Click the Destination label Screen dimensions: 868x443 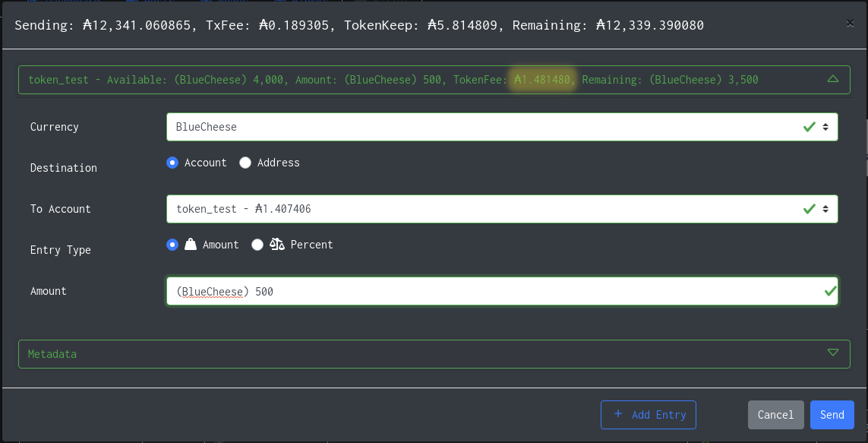pyautogui.click(x=64, y=168)
